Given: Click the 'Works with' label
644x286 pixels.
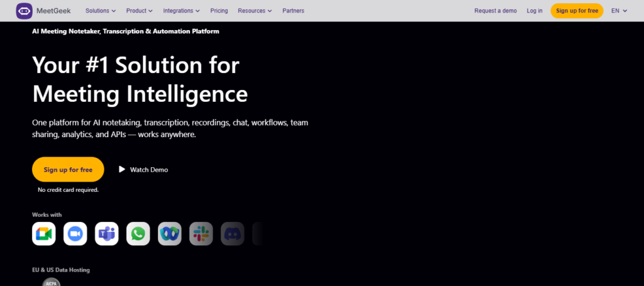Looking at the screenshot, I should point(47,214).
